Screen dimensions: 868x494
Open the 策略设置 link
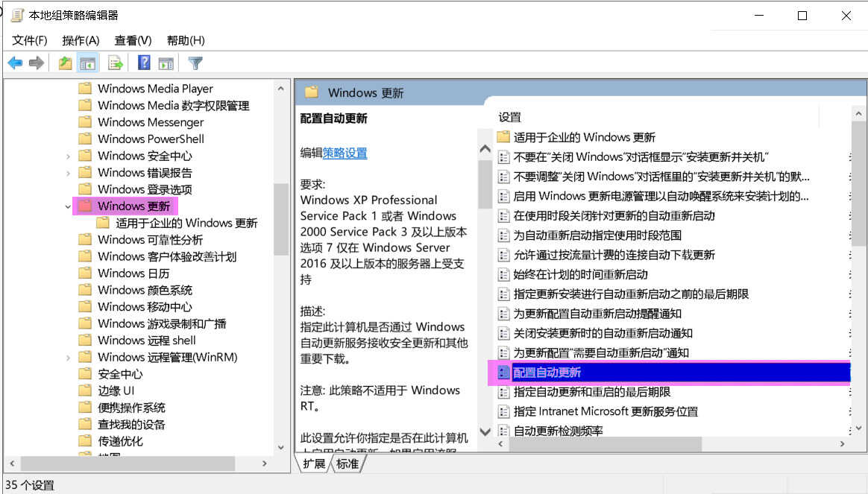pos(345,153)
